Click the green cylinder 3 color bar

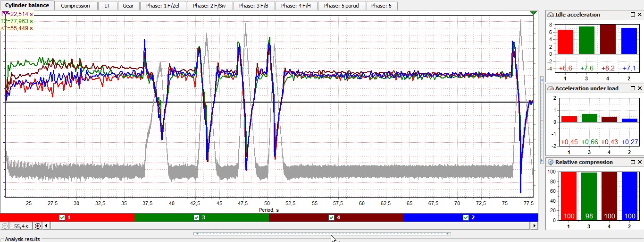click(x=201, y=217)
